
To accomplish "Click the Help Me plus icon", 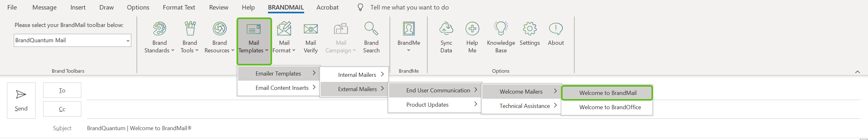I will pyautogui.click(x=472, y=29).
